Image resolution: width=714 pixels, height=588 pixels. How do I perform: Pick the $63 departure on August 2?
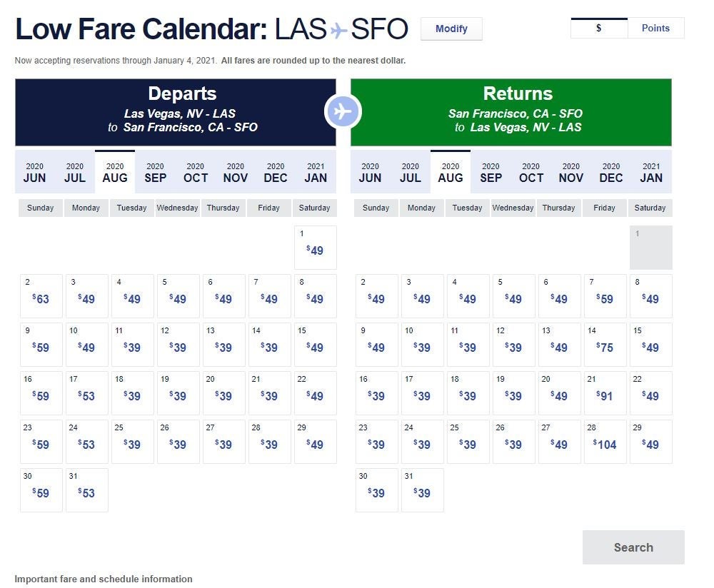click(41, 296)
